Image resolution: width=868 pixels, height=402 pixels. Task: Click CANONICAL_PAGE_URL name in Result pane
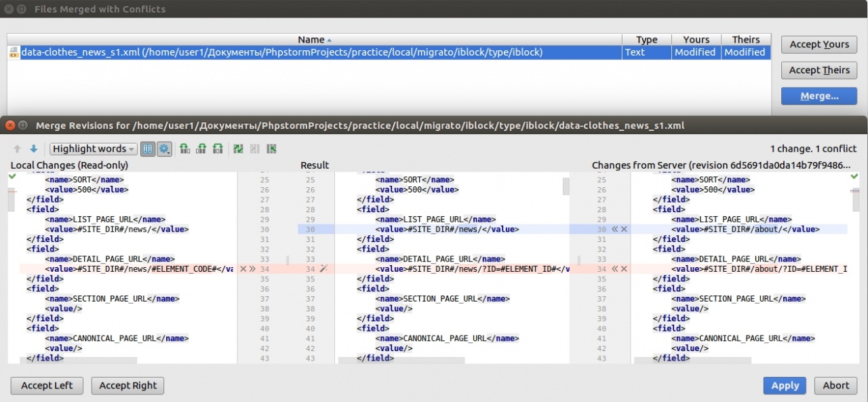(448, 338)
